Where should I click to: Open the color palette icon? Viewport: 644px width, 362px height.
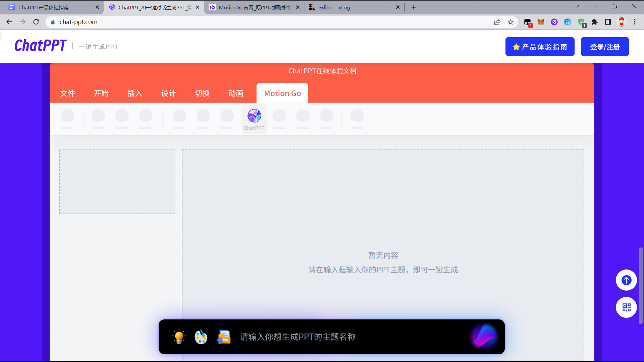tap(201, 337)
